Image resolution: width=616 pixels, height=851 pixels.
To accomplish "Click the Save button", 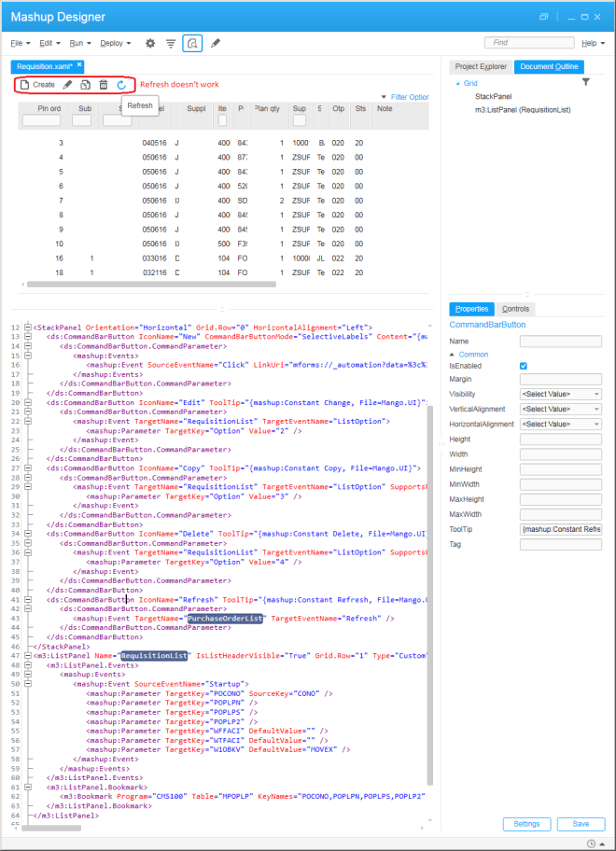I will click(581, 824).
